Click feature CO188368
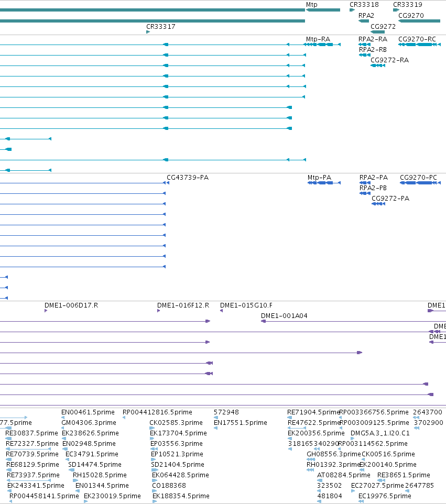446x504 pixels. coord(169,486)
